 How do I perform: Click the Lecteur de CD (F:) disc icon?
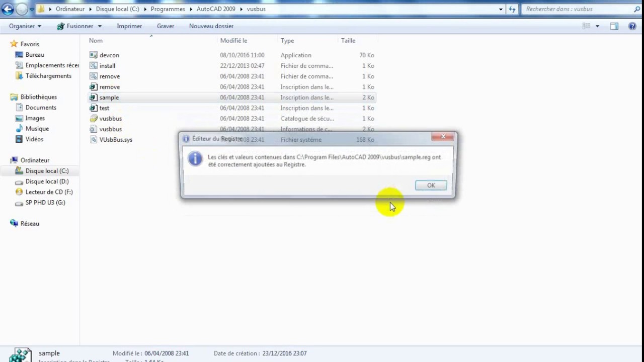pos(19,192)
